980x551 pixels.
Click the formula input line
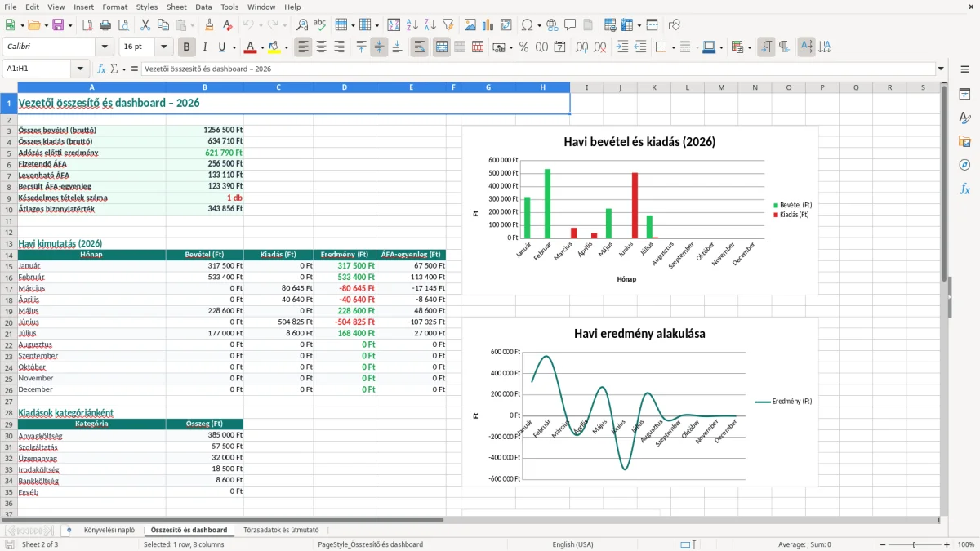point(537,69)
